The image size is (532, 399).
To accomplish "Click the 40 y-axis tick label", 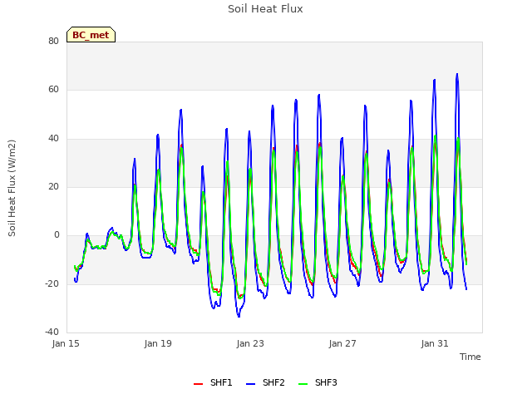I will pyautogui.click(x=53, y=138).
